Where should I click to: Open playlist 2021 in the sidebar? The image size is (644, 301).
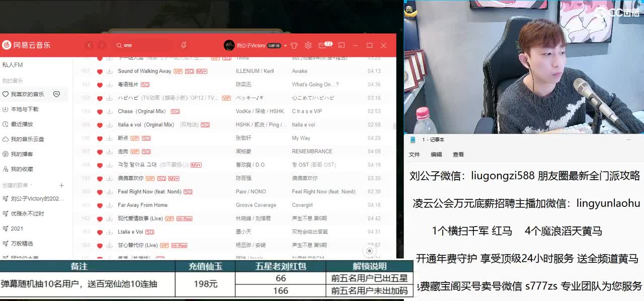tap(17, 229)
